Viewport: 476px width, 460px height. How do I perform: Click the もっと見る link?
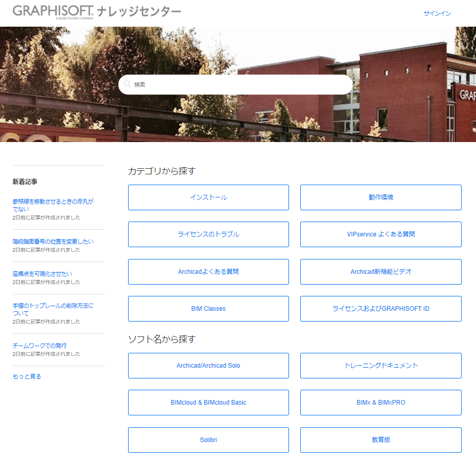27,376
